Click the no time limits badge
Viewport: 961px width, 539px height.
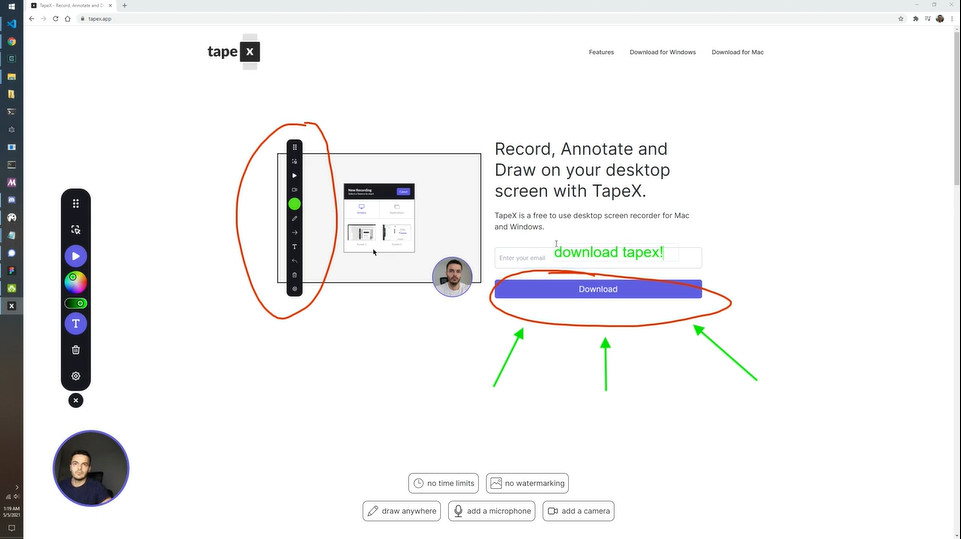[444, 483]
